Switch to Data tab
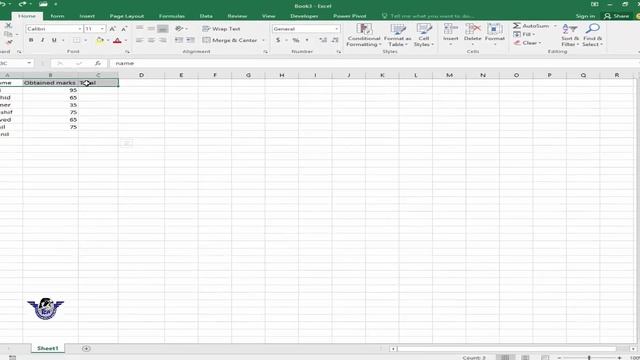Screen dimensions: 640x360 coord(206,16)
